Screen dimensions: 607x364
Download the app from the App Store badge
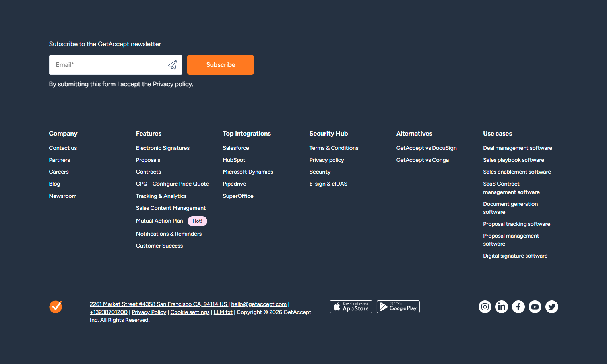coord(351,306)
